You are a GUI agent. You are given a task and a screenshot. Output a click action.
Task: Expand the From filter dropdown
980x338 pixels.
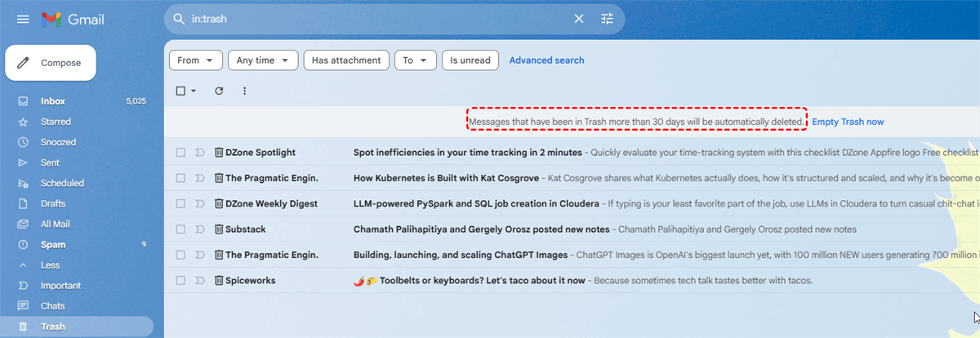[x=196, y=60]
